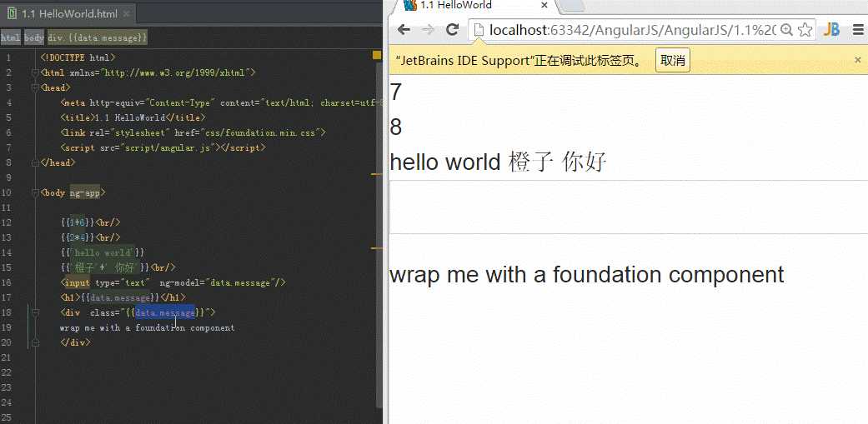
Task: Click the 取消 button in the infobar
Action: pyautogui.click(x=673, y=60)
